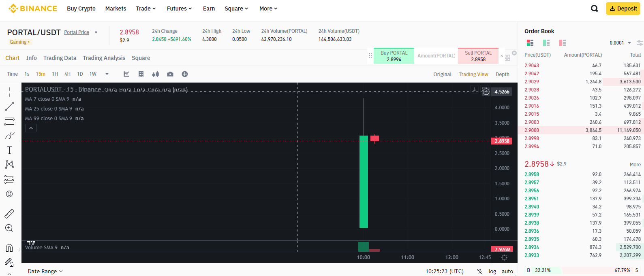Screen dimensions: 644x276
Task: Click Sell PORTAL at 2.8958
Action: 478,56
